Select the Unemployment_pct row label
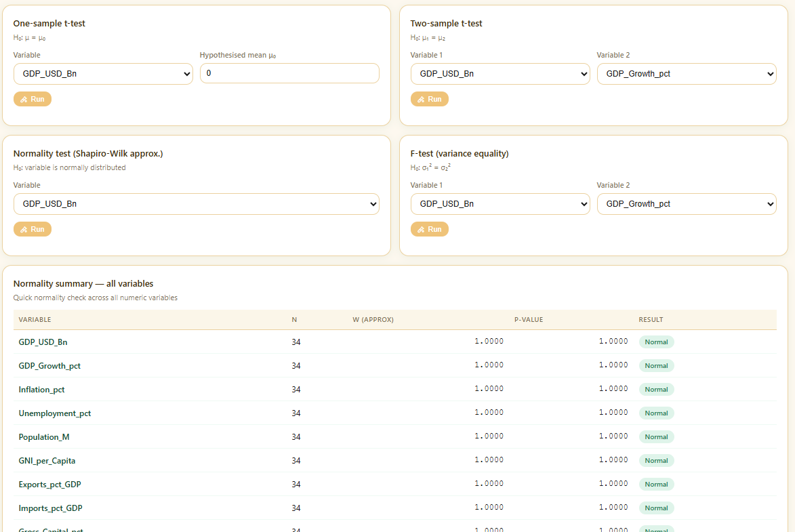795x532 pixels. point(55,413)
